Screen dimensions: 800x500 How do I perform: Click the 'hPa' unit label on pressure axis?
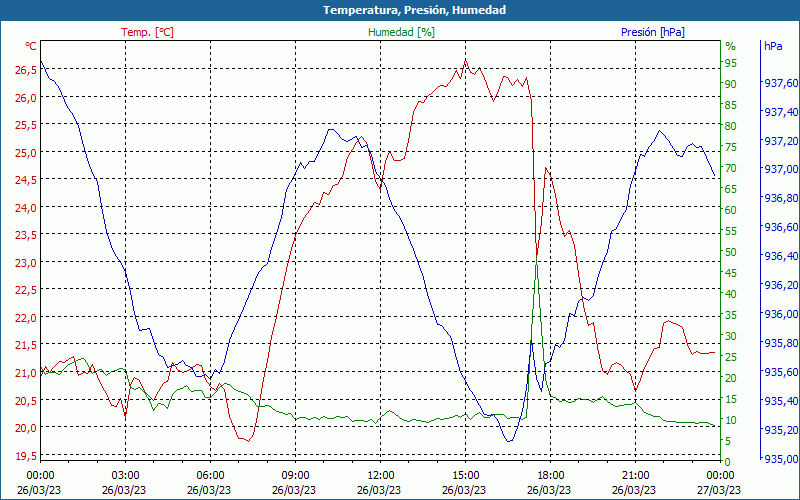click(x=773, y=46)
